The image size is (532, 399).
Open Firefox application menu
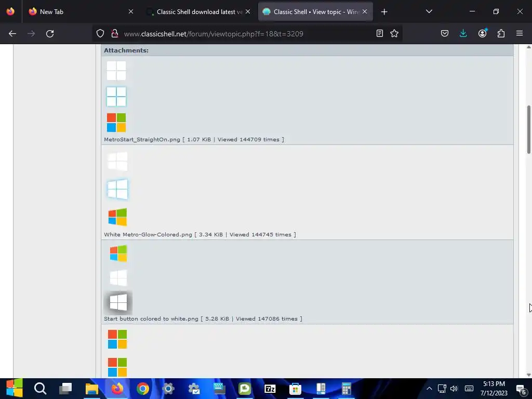(x=520, y=33)
